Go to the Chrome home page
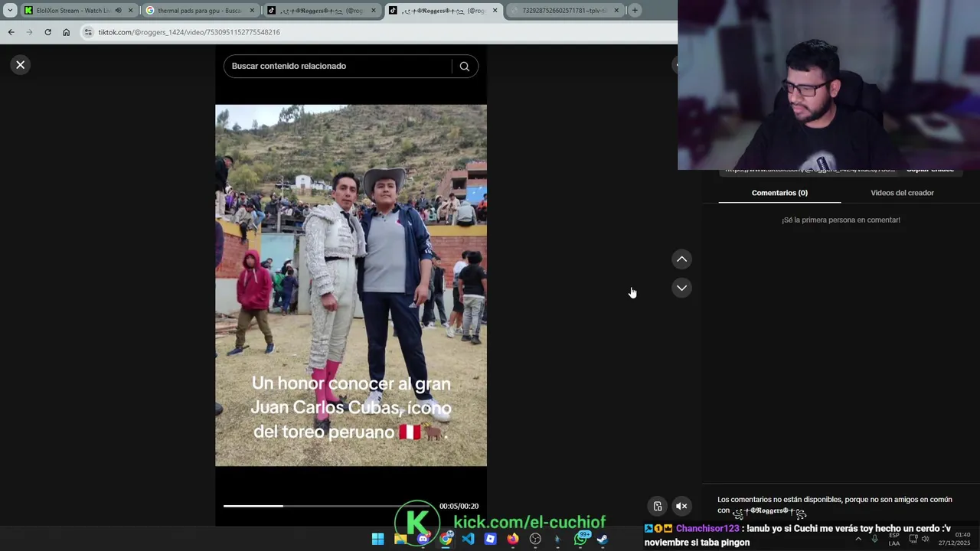This screenshot has width=980, height=551. (x=67, y=32)
